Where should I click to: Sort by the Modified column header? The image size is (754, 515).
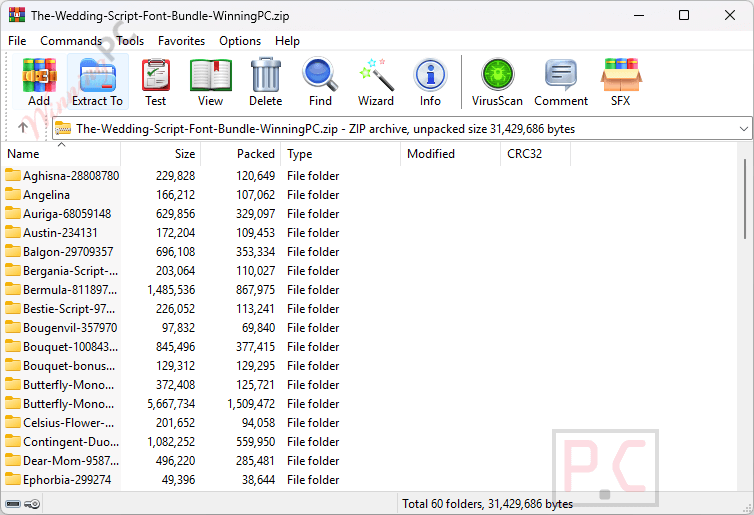click(451, 154)
